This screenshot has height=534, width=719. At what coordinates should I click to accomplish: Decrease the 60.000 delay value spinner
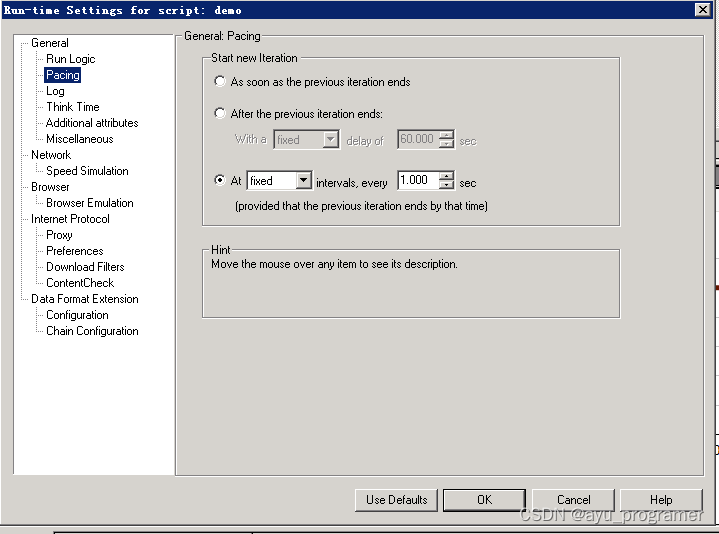tap(447, 143)
